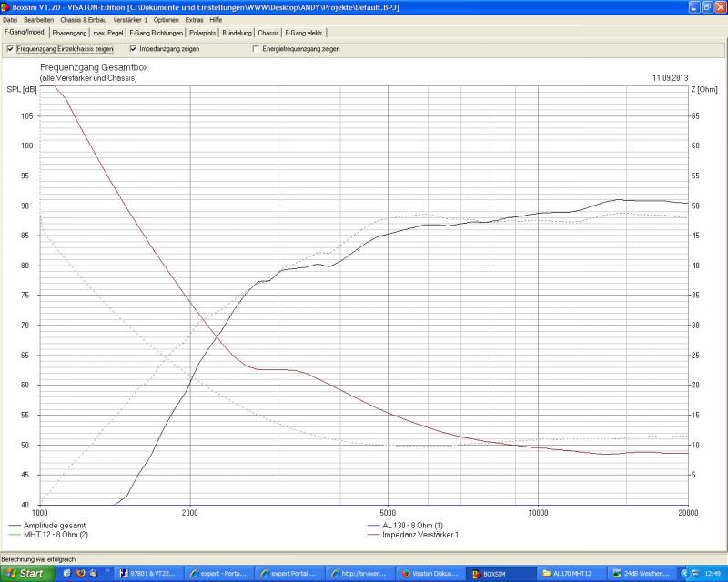The width and height of the screenshot is (728, 582).
Task: Click the Boxsim title bar application icon
Action: click(x=5, y=7)
